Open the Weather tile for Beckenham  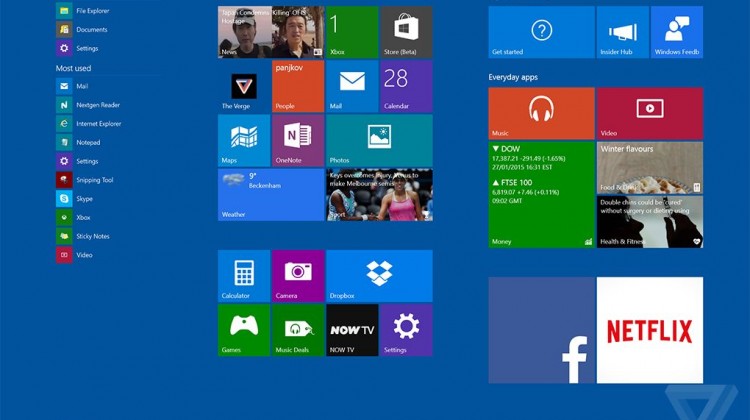[x=271, y=195]
